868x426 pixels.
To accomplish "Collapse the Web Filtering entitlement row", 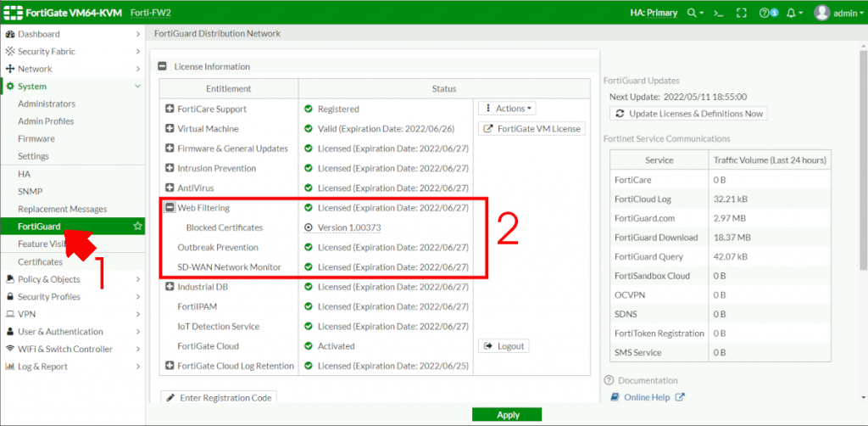I will coord(170,208).
